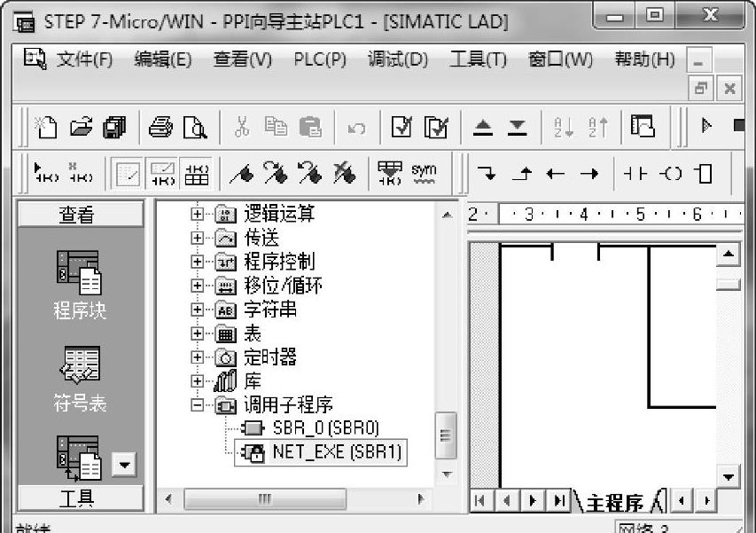Open the 调试(D) menu
This screenshot has height=533, width=756.
point(398,59)
